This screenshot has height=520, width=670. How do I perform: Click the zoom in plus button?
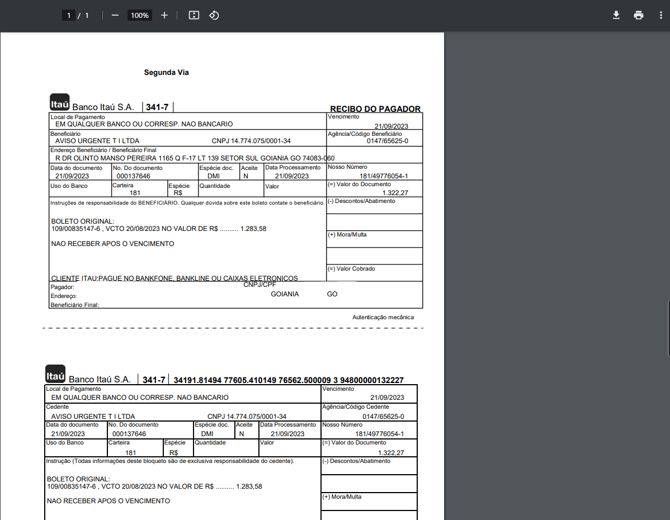[x=164, y=15]
